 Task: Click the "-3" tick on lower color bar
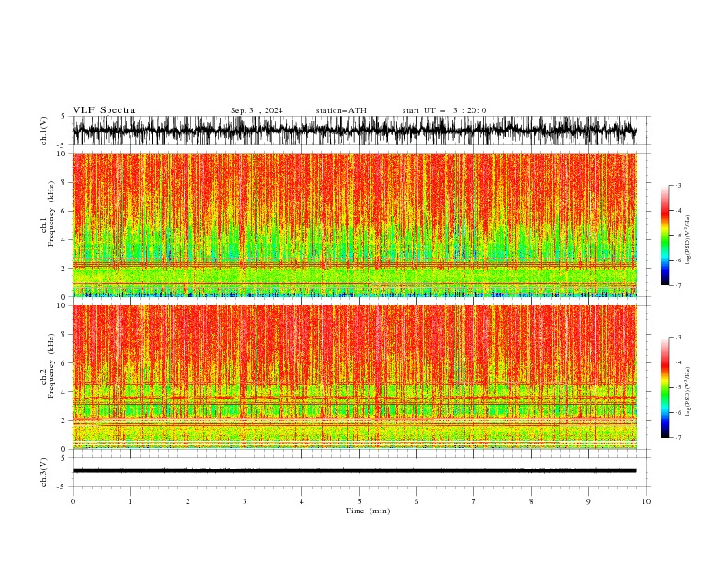tap(678, 338)
